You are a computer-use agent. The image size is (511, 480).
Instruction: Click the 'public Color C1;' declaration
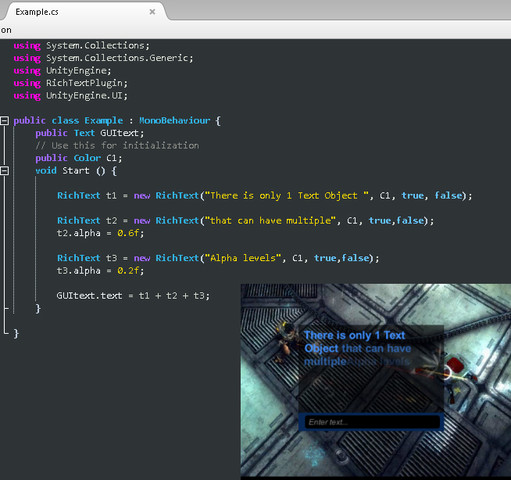pyautogui.click(x=79, y=158)
